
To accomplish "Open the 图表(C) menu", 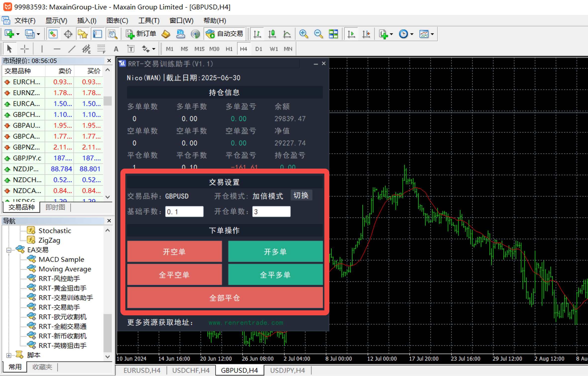I will point(117,21).
